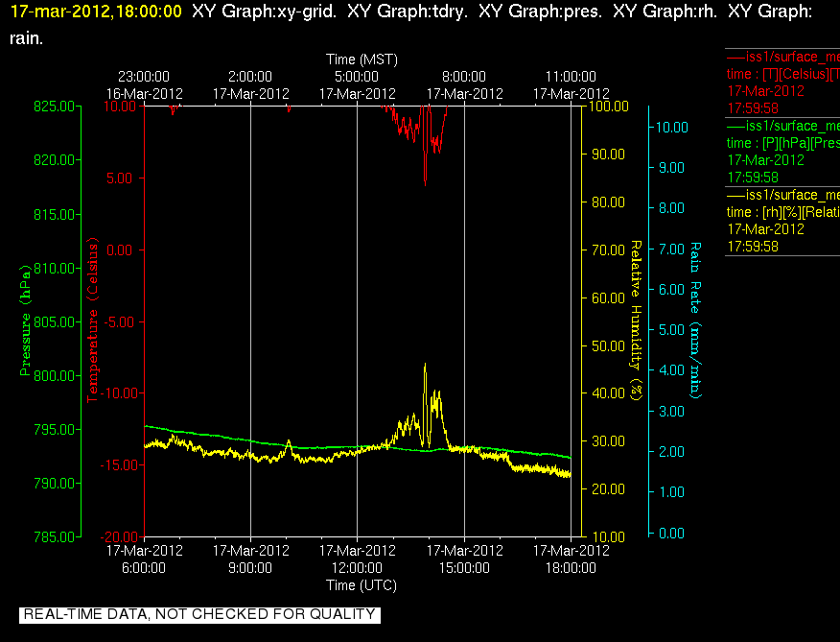840x642 pixels.
Task: Click the 12:00:00 UTC time label
Action: (357, 568)
